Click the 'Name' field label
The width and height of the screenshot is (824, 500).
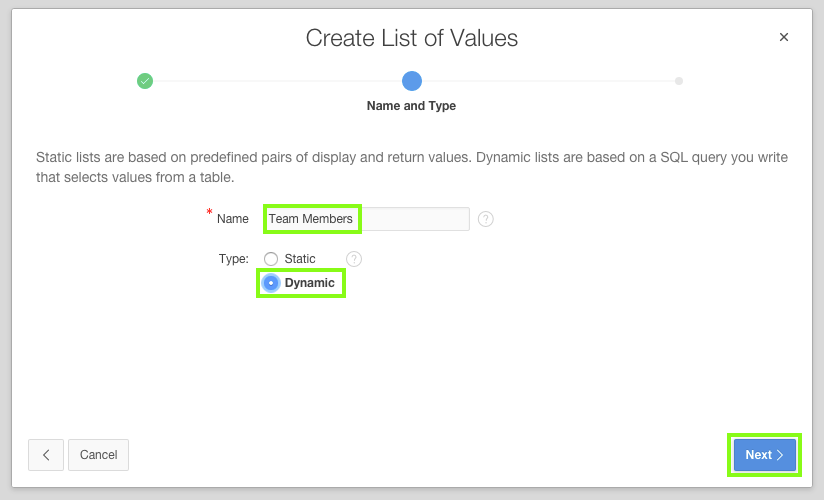tap(233, 219)
